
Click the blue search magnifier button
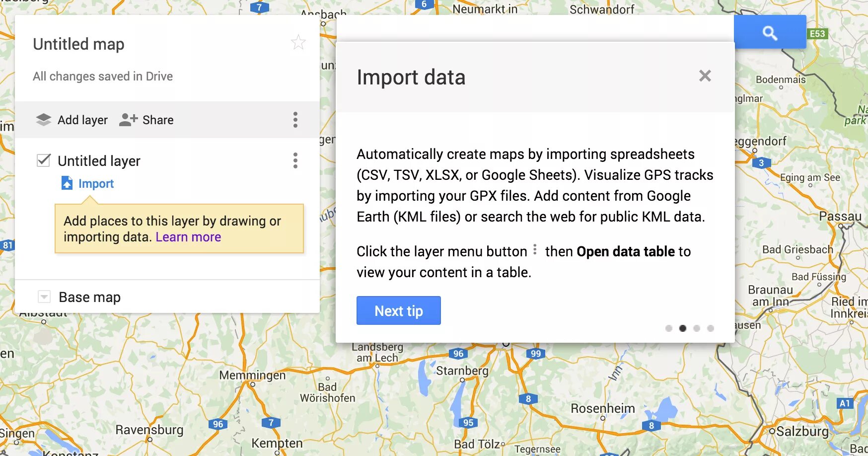[770, 32]
